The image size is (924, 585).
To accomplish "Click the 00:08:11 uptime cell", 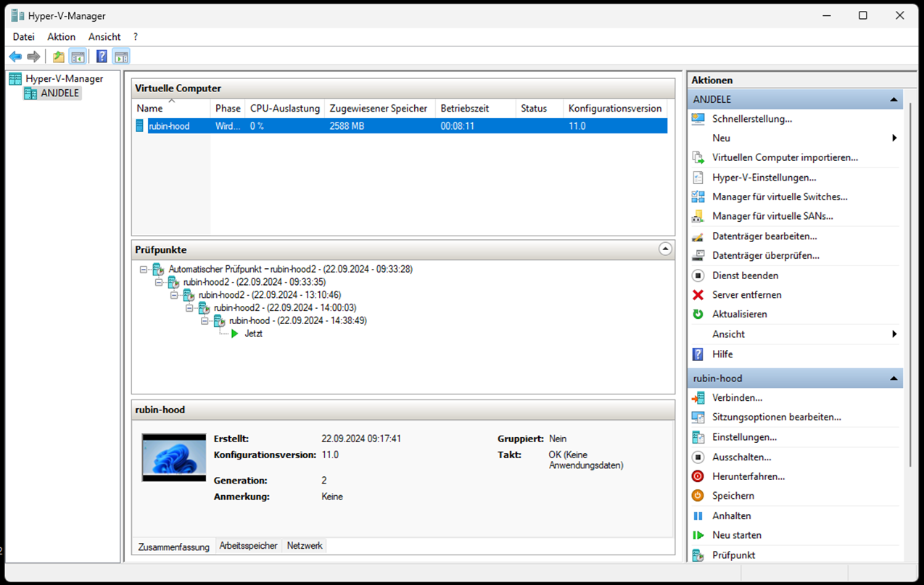I will [x=458, y=126].
